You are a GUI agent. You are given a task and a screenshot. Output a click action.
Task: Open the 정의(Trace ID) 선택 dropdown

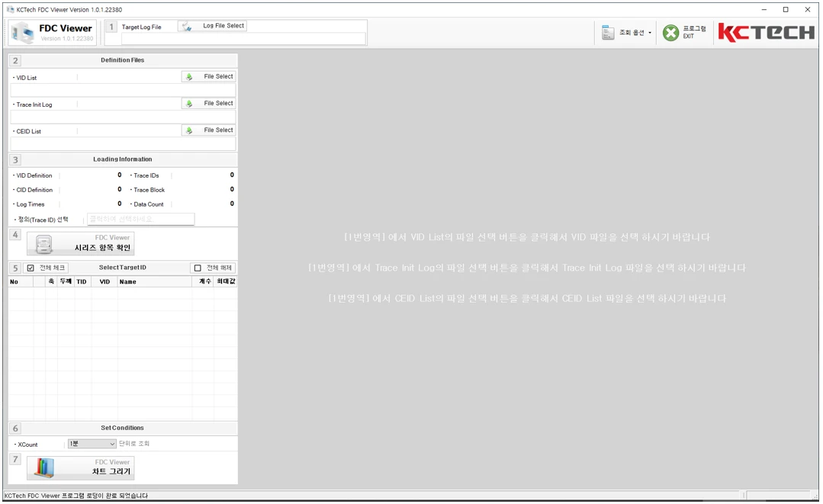[x=140, y=219]
